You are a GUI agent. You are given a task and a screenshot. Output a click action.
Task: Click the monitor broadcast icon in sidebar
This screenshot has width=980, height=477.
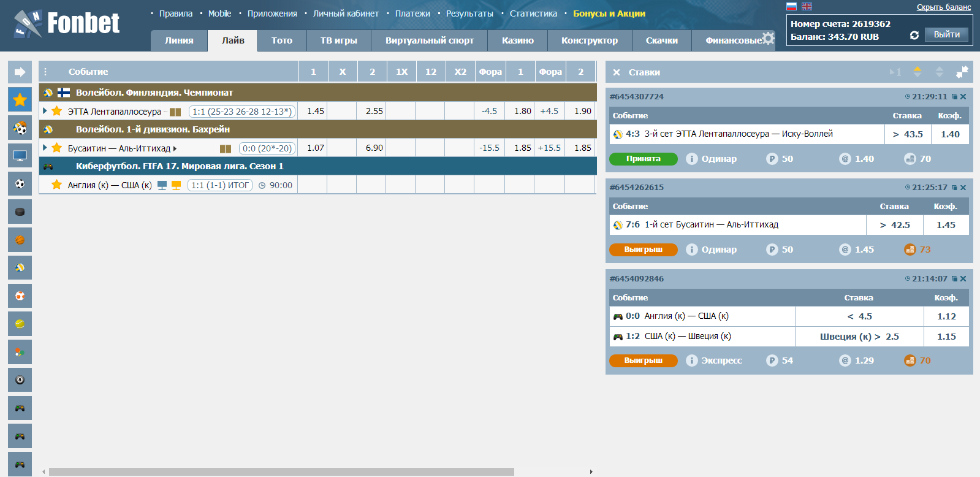[20, 156]
